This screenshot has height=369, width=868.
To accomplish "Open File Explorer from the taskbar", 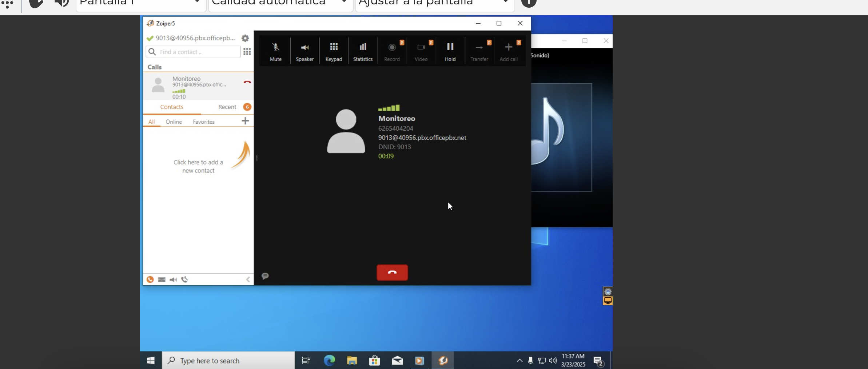I will tap(352, 361).
